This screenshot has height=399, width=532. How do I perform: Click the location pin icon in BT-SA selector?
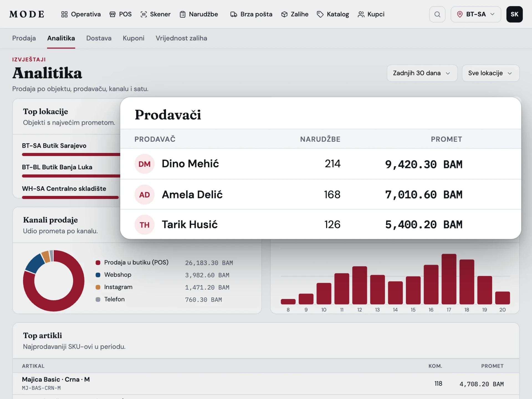tap(460, 14)
